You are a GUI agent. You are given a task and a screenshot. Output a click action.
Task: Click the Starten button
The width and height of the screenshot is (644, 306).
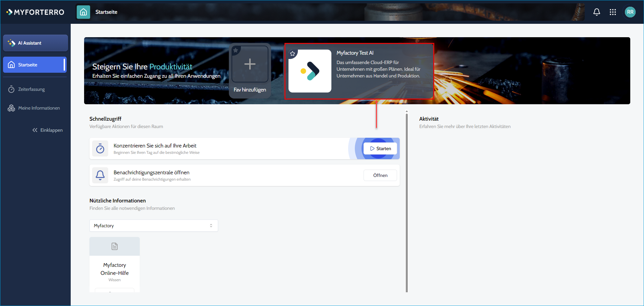click(380, 148)
